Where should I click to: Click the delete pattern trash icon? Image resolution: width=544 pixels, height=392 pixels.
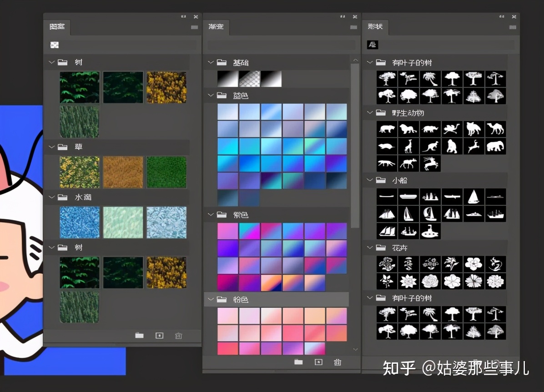tap(178, 335)
